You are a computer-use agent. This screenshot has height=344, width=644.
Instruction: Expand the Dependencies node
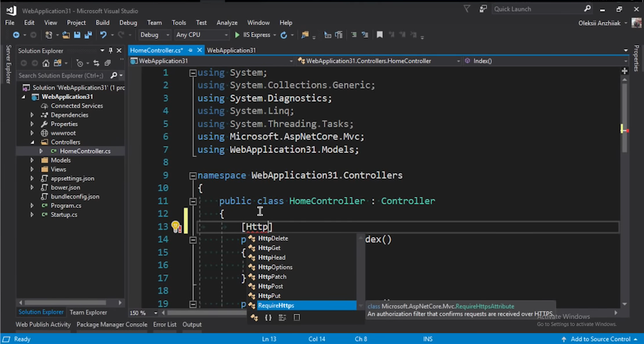[x=32, y=115]
